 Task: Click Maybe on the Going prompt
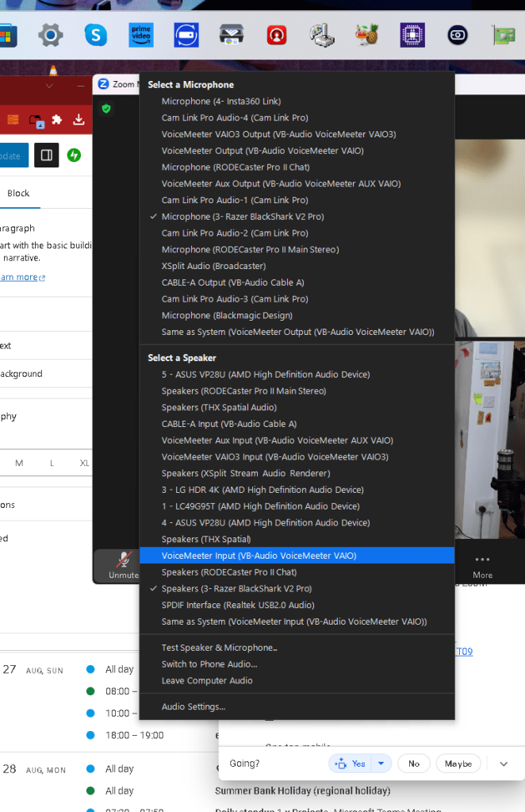[x=458, y=764]
